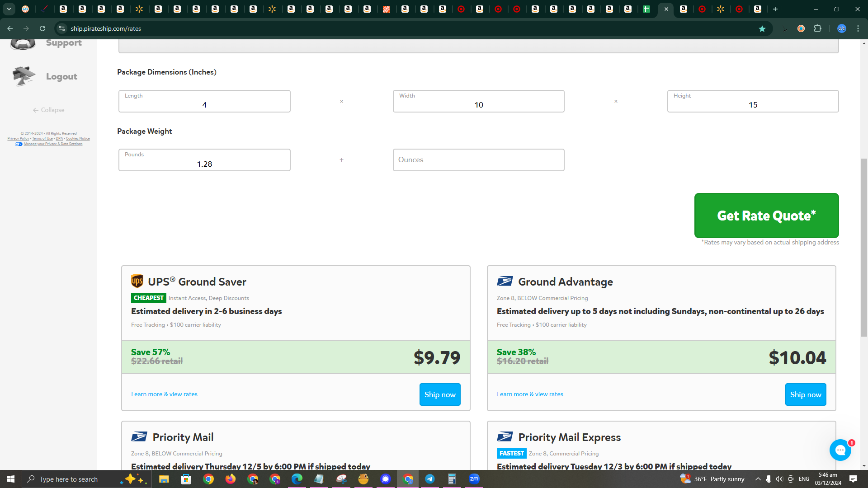Click the $9.79 price
868x488 pixels.
click(x=437, y=357)
